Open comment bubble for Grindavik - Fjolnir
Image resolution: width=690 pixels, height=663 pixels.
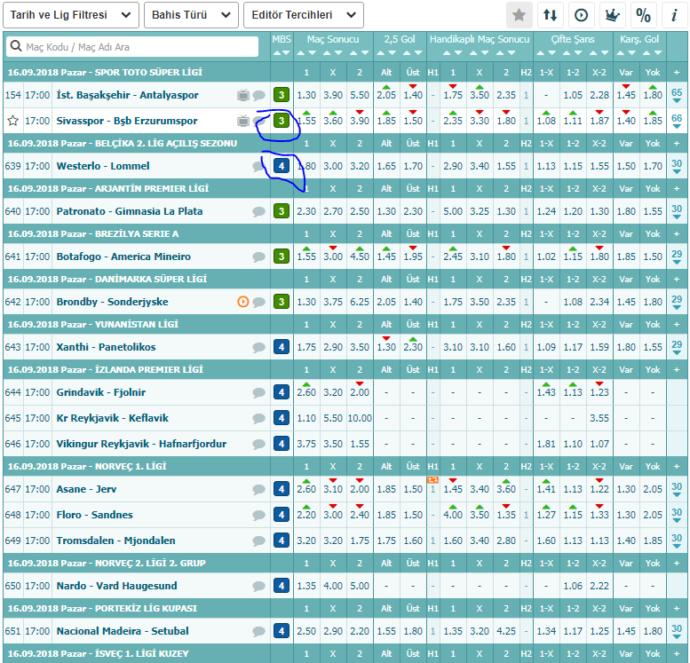pos(259,392)
